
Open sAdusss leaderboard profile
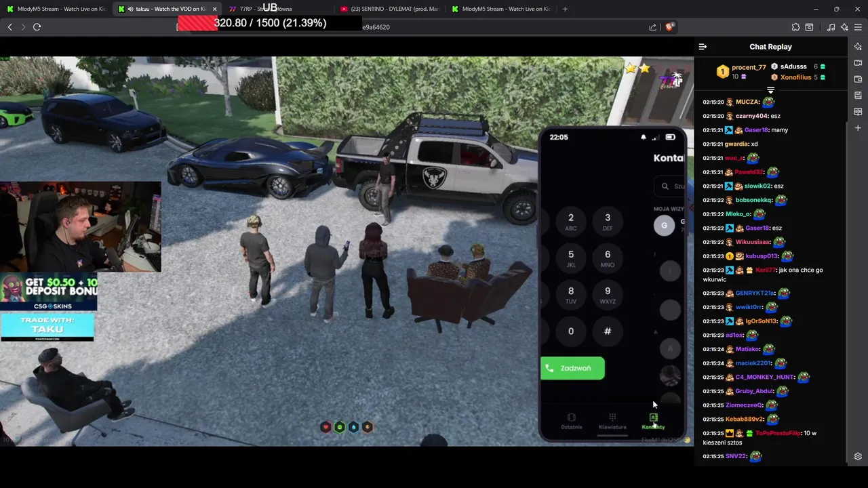point(793,66)
